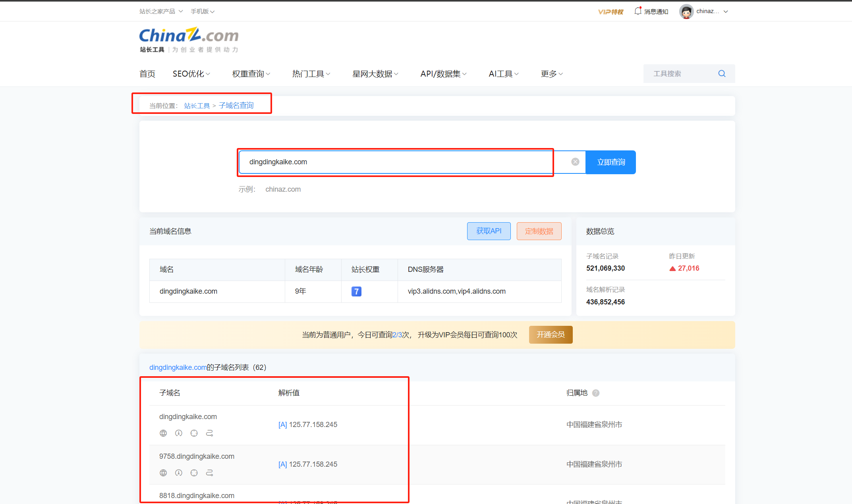Screen dimensions: 852x504
Task: Click globe icon under dingdingkaike.com row
Action: coord(163,433)
